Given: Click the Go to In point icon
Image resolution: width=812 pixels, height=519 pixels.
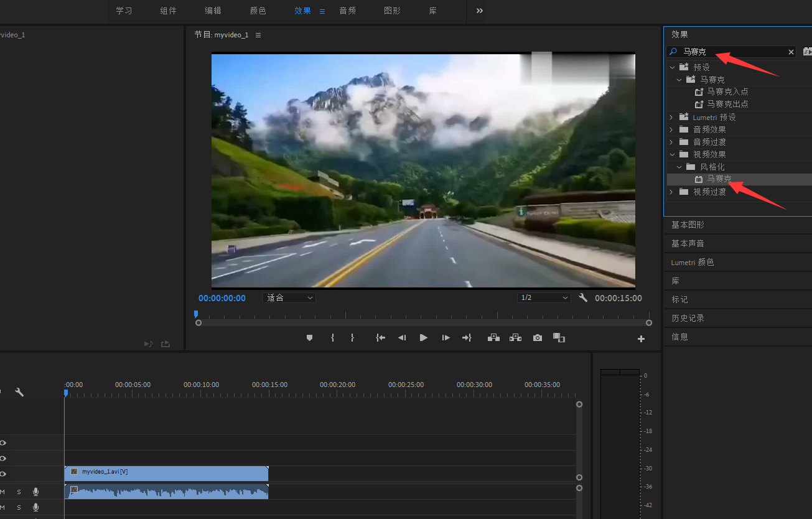Looking at the screenshot, I should 380,338.
